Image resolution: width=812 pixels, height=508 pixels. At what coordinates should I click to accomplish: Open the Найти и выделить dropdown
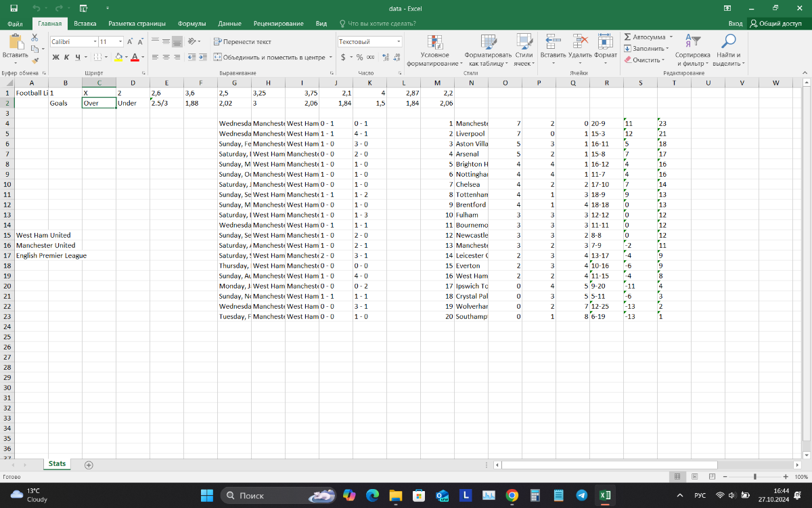[x=729, y=50]
